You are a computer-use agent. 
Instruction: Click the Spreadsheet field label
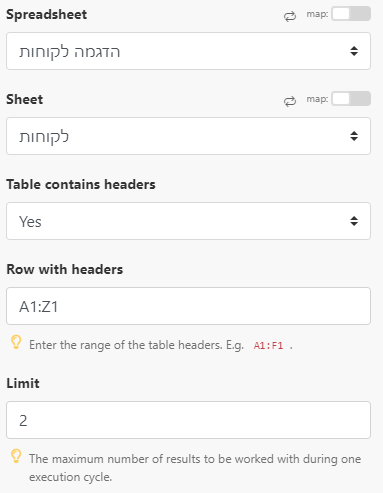[x=47, y=15]
